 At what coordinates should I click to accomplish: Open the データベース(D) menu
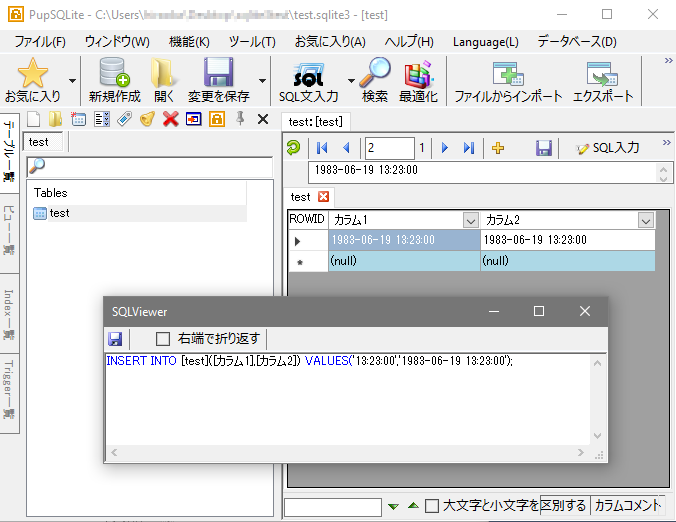577,42
